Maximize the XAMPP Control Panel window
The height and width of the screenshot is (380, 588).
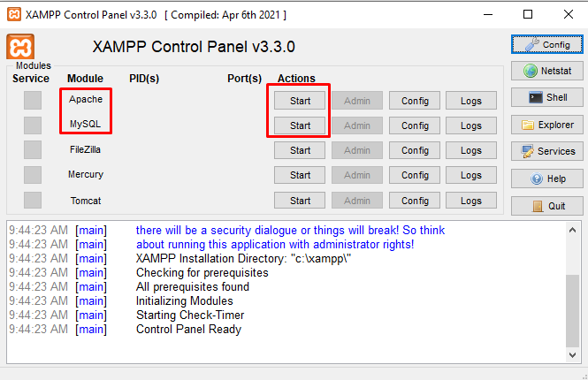(528, 15)
